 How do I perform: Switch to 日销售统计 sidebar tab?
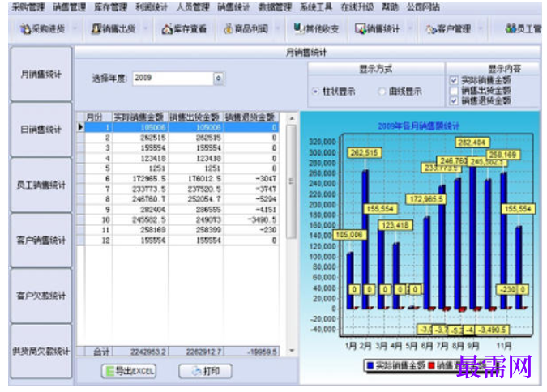[x=41, y=130]
